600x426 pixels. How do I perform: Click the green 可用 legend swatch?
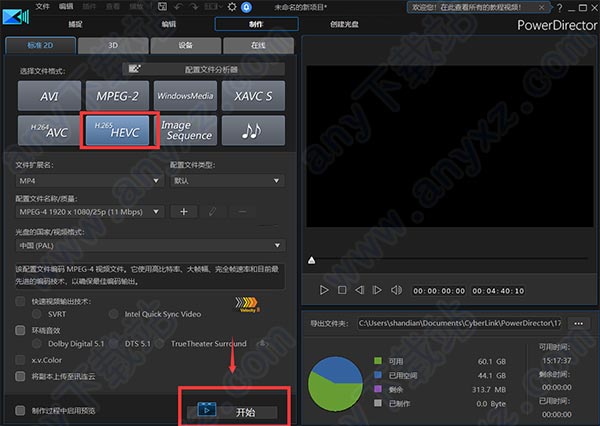[378, 361]
